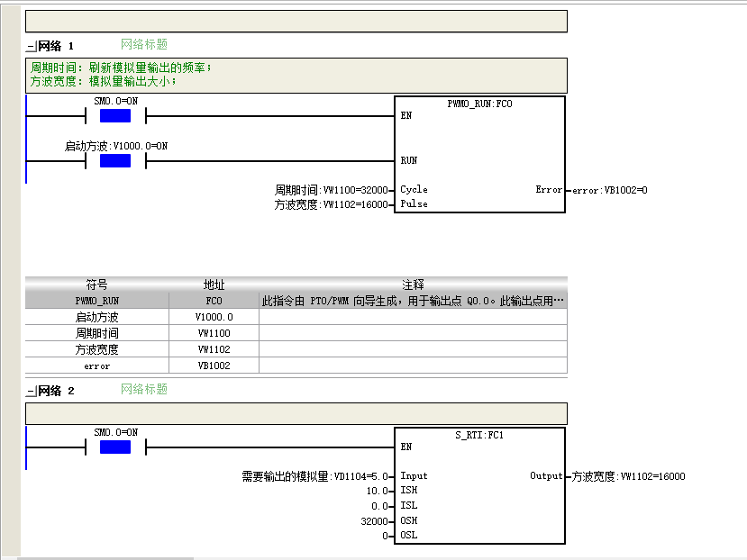This screenshot has width=747, height=560.
Task: Click the EN pin of S_RTI block
Action: tap(405, 447)
